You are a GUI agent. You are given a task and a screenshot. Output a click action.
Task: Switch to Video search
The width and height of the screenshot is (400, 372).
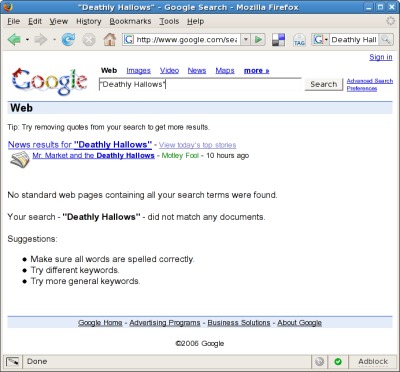click(x=169, y=71)
